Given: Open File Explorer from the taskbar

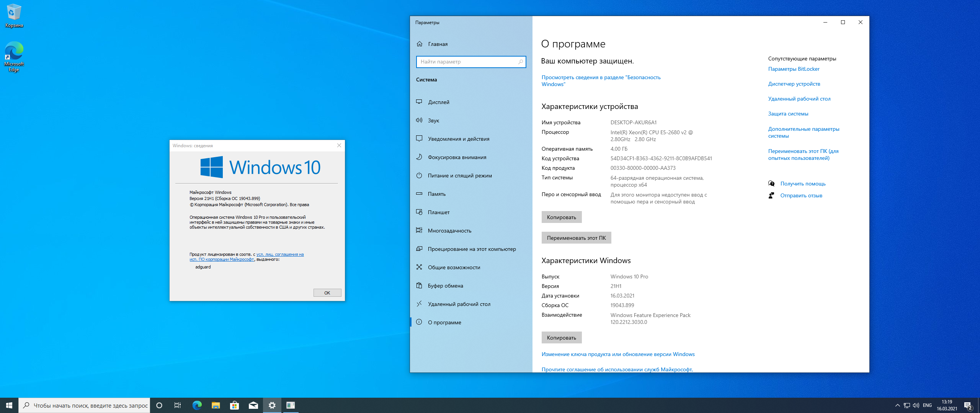Looking at the screenshot, I should (216, 405).
